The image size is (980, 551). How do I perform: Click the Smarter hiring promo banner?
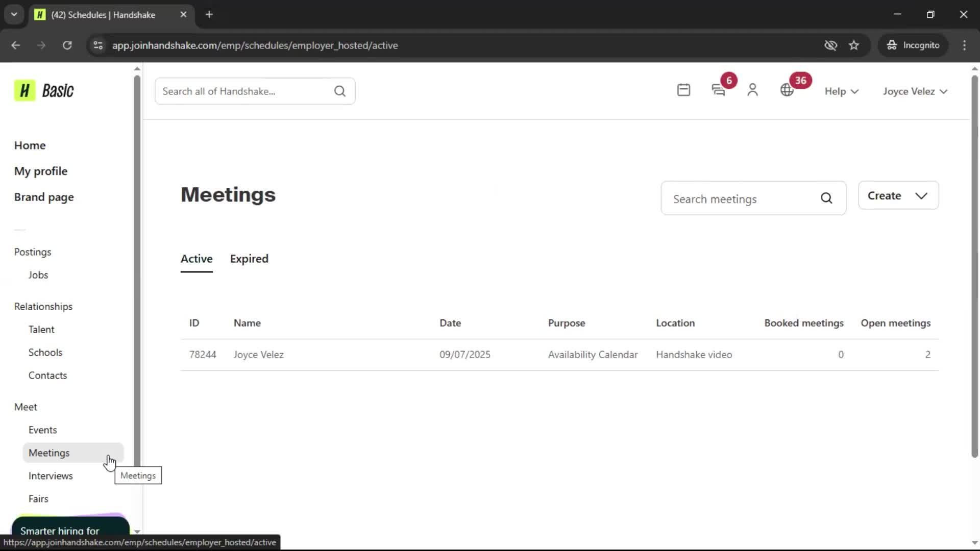click(70, 525)
